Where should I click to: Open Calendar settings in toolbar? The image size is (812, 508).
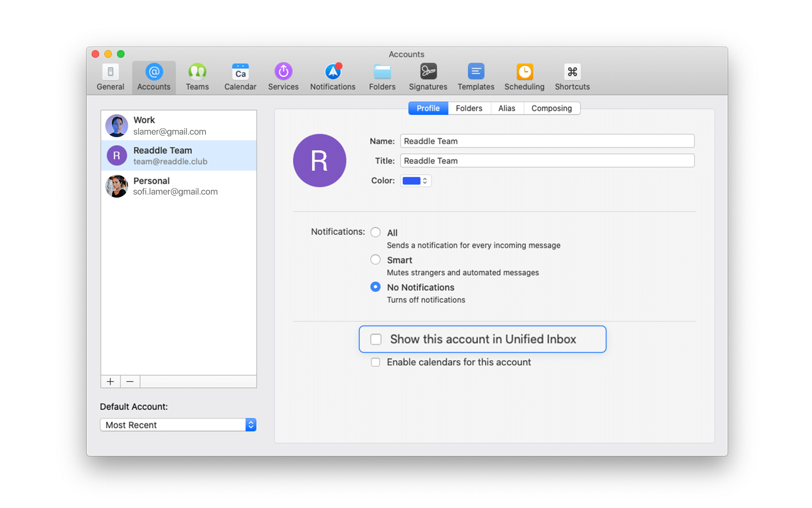tap(240, 77)
